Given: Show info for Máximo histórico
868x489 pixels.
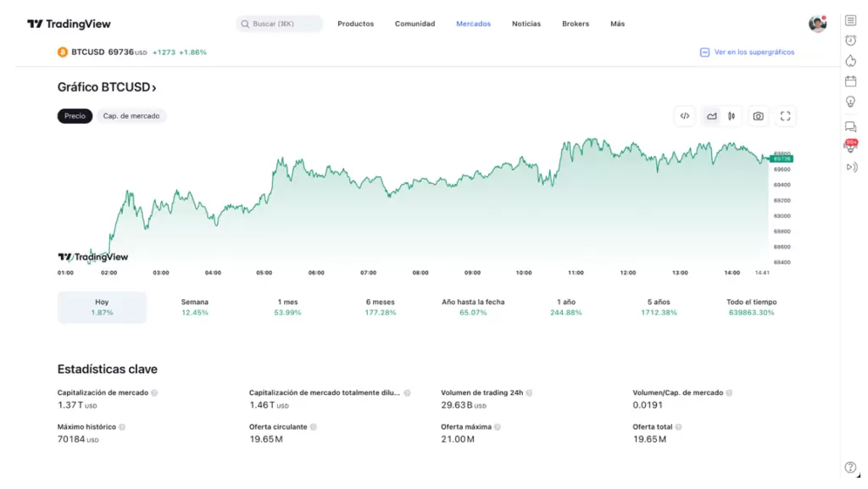Looking at the screenshot, I should [x=122, y=427].
